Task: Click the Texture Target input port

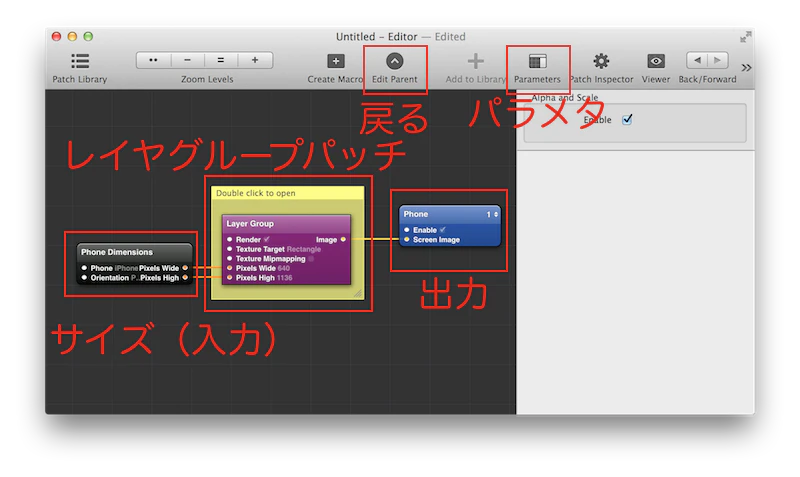Action: pos(230,249)
